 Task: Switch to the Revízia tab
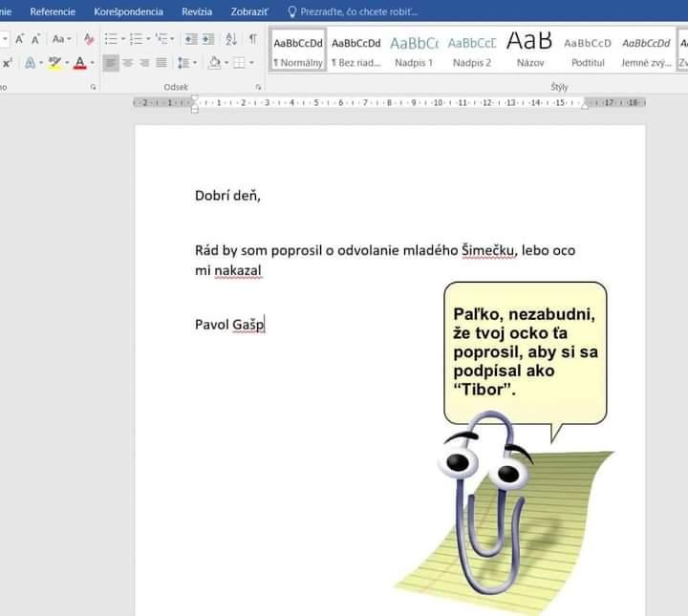(x=197, y=11)
